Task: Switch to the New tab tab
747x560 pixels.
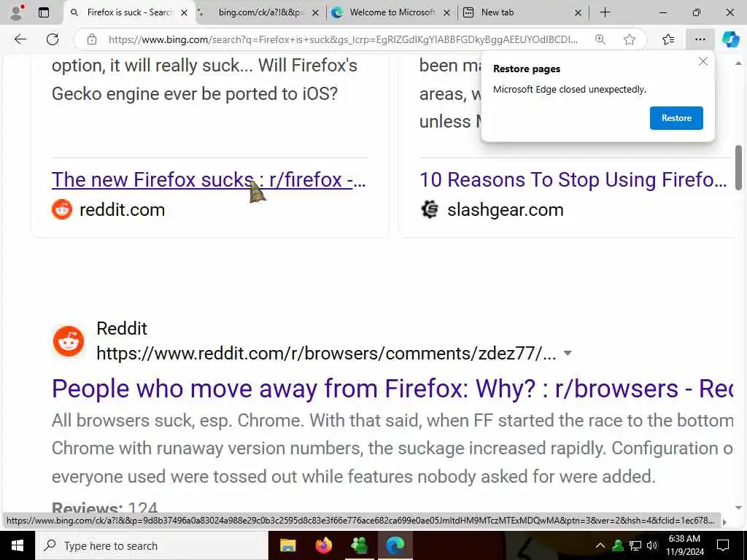Action: coord(522,12)
